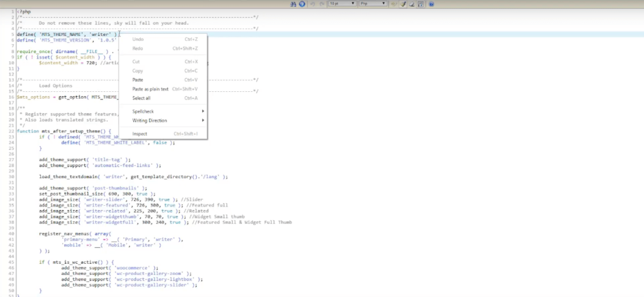
Task: Click the fullscreen window icon in toolbar
Action: coord(421,4)
